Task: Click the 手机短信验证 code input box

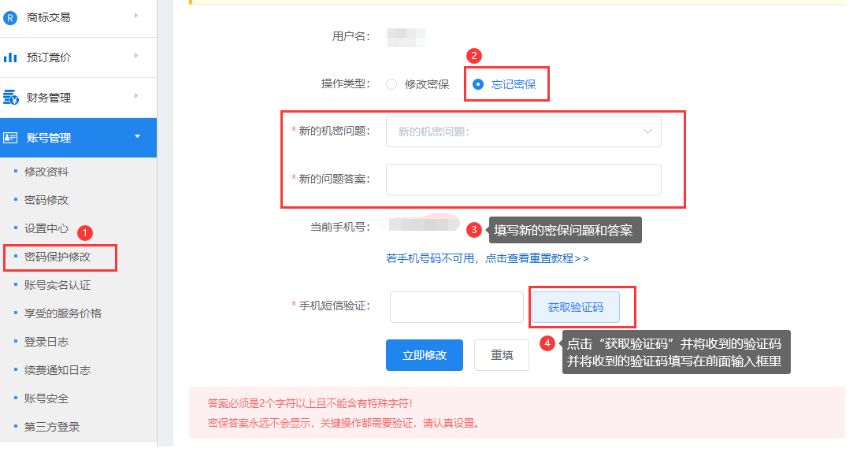Action: point(456,307)
